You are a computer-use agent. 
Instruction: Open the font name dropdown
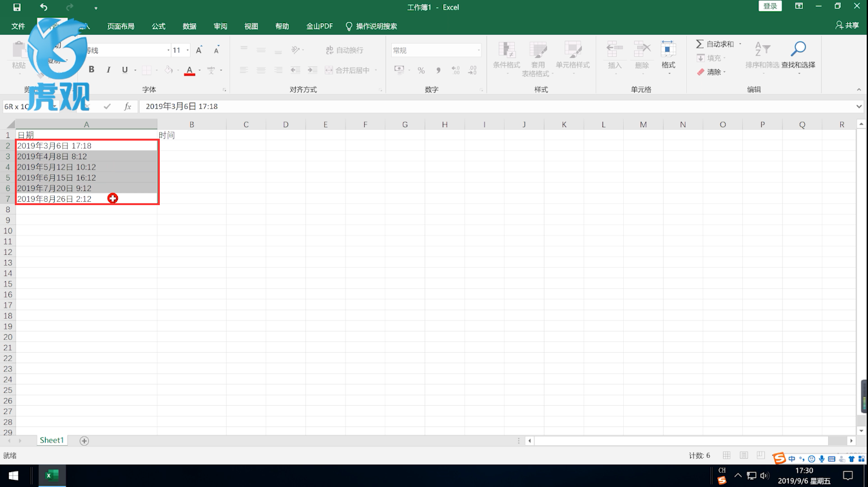pyautogui.click(x=168, y=50)
